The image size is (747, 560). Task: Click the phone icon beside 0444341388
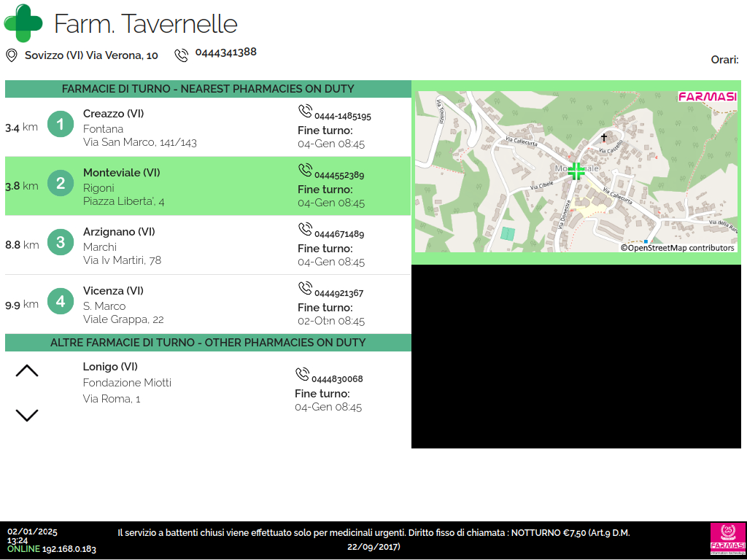[x=181, y=55]
